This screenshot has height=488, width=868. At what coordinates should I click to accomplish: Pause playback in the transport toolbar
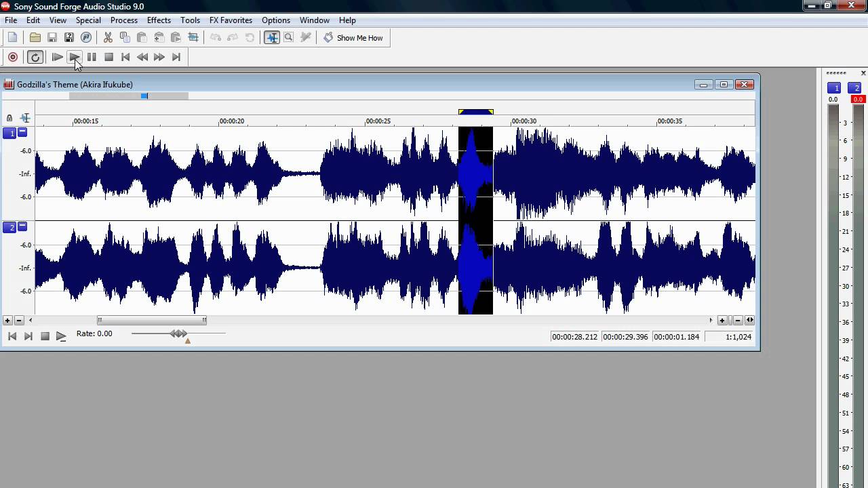[x=92, y=58]
